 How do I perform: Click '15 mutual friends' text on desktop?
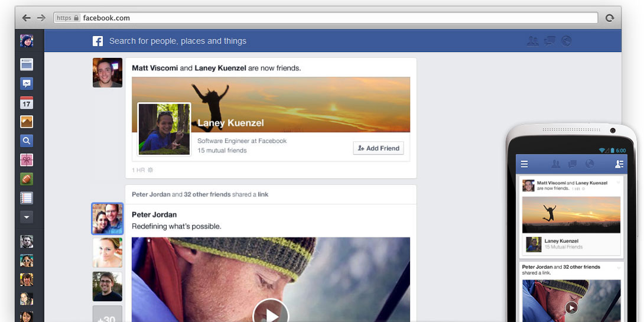tap(222, 150)
